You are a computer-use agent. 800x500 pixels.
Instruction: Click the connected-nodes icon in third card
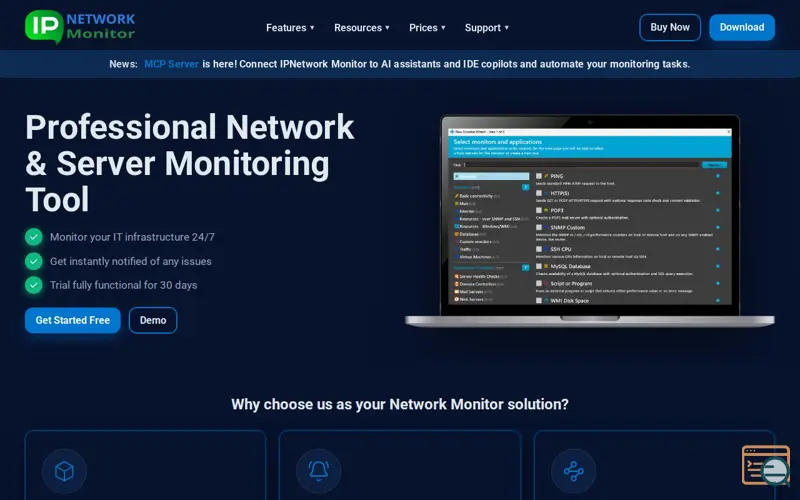coord(573,471)
